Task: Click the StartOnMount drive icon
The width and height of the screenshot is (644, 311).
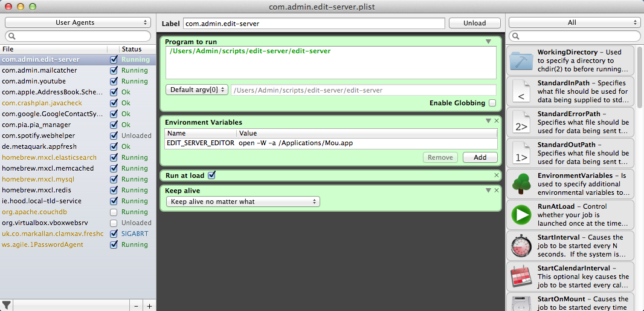Action: point(521,303)
